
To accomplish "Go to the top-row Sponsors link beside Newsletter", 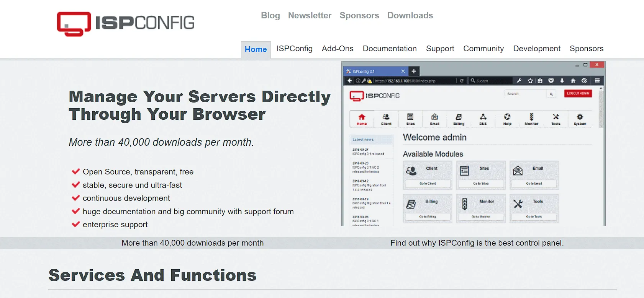I will tap(359, 15).
